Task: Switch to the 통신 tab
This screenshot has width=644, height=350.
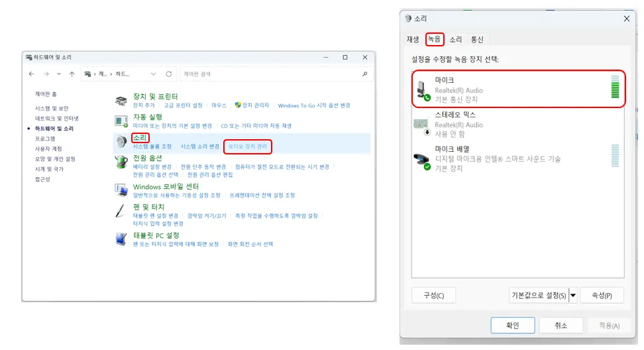Action: click(x=477, y=39)
